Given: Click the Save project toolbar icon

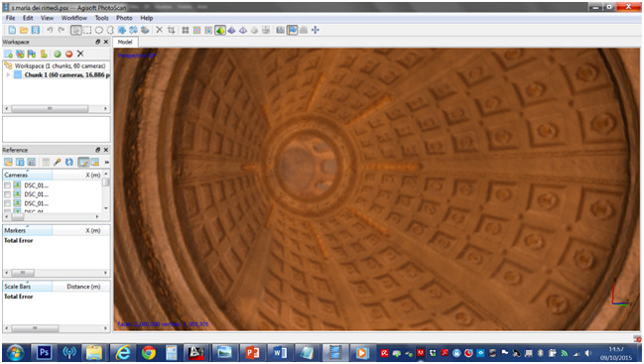Looking at the screenshot, I should 36,30.
